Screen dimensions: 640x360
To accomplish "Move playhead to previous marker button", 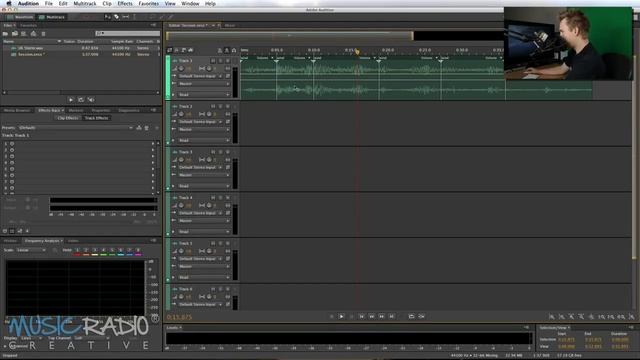I will point(362,316).
